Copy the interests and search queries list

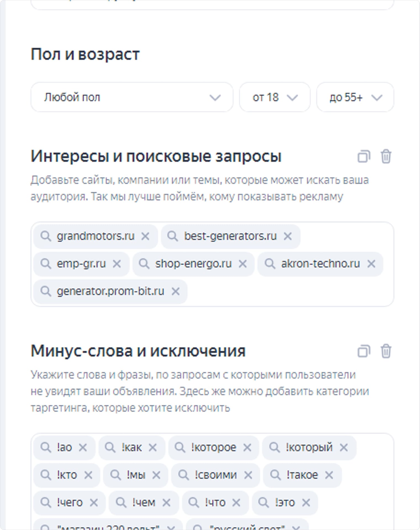(364, 157)
